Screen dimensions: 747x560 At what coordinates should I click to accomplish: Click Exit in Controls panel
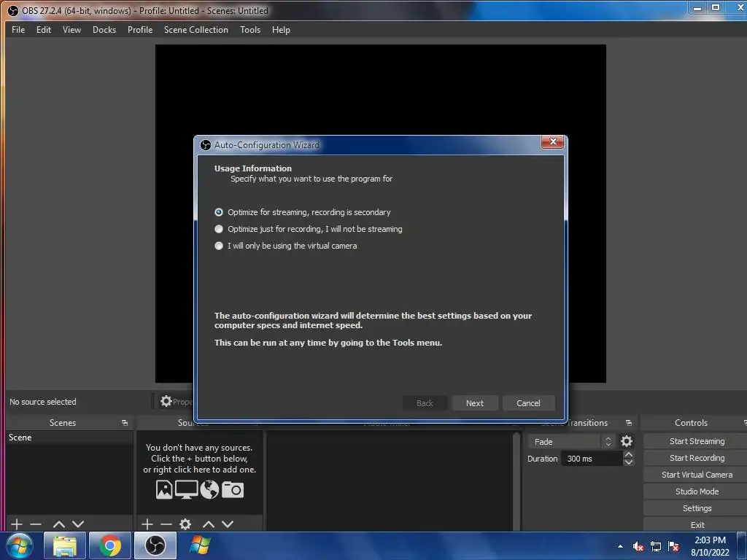pos(697,524)
